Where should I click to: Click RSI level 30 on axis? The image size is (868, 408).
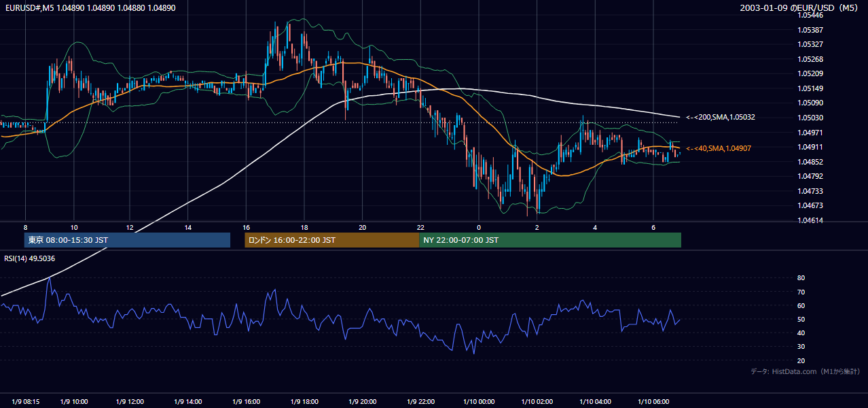click(801, 347)
